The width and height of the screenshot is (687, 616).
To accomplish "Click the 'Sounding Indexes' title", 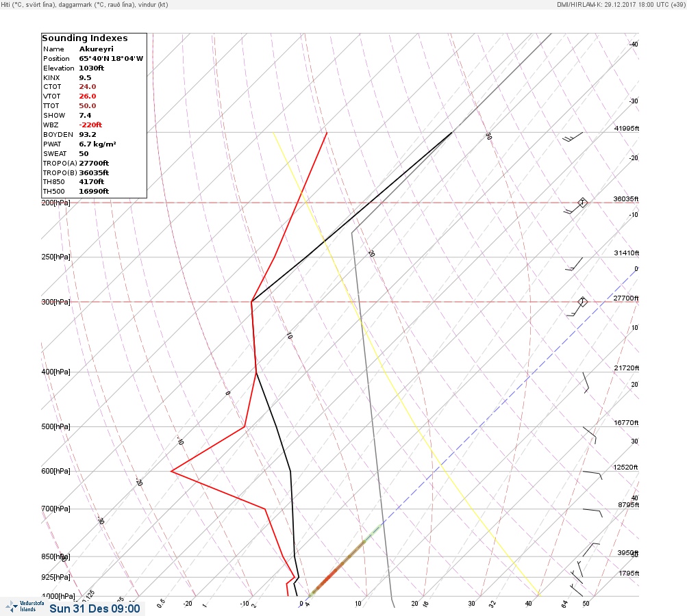I will (85, 38).
